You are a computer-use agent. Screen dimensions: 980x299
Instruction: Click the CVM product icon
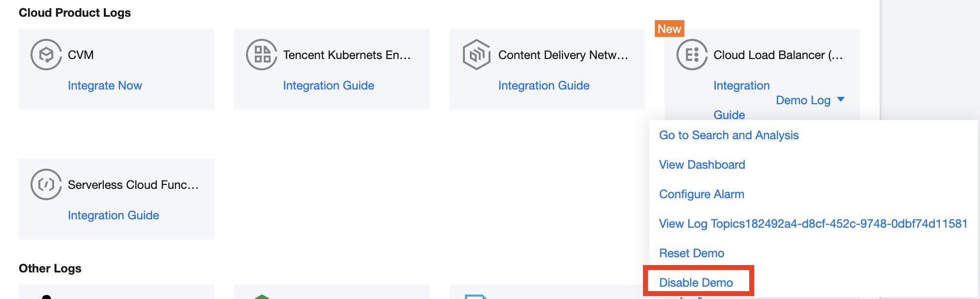tap(46, 55)
